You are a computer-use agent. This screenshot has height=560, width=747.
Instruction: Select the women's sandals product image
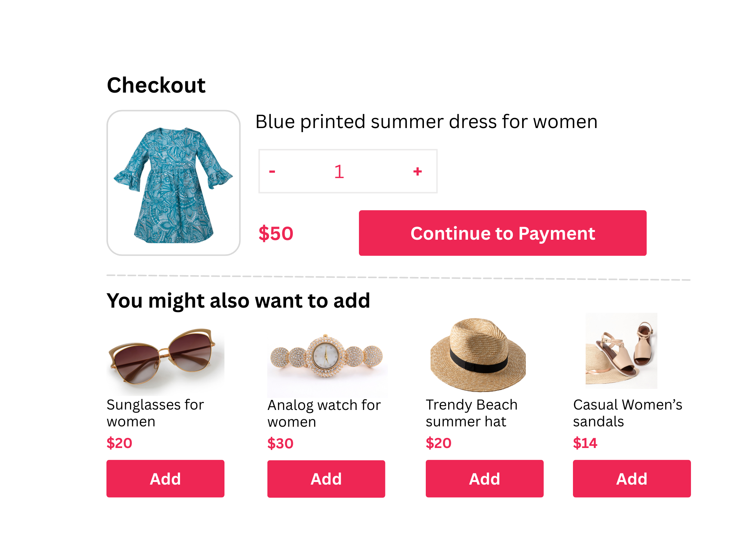(621, 351)
